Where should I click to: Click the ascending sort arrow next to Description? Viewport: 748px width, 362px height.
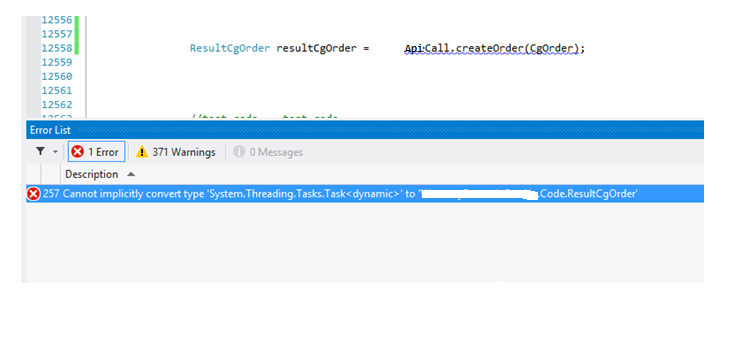[x=131, y=175]
